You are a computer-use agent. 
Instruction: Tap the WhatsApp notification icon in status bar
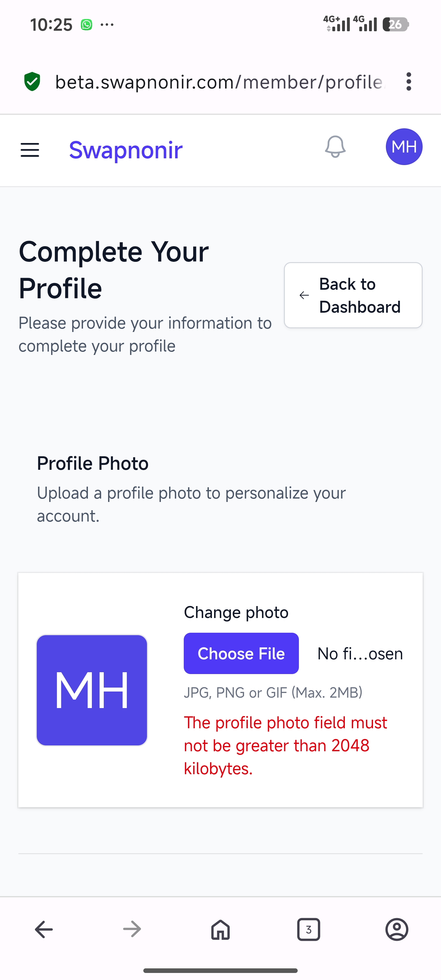[x=86, y=25]
